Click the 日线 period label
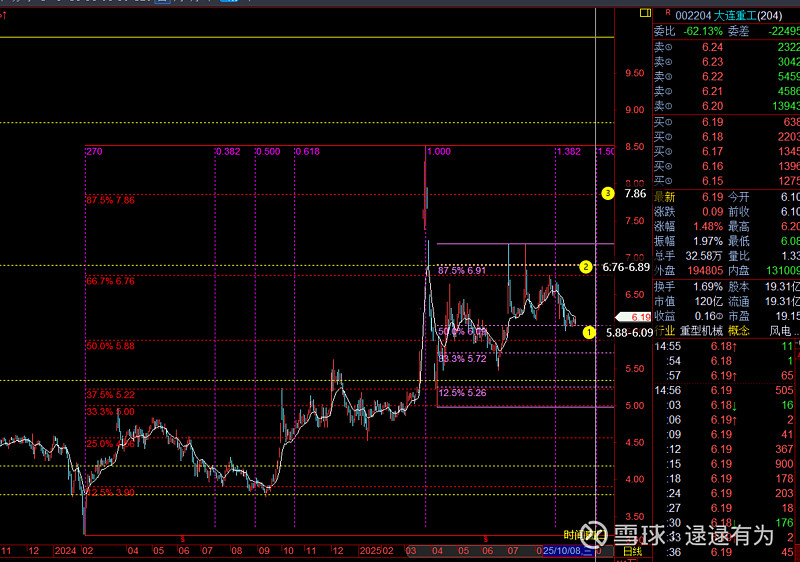This screenshot has height=562, width=800. [633, 551]
